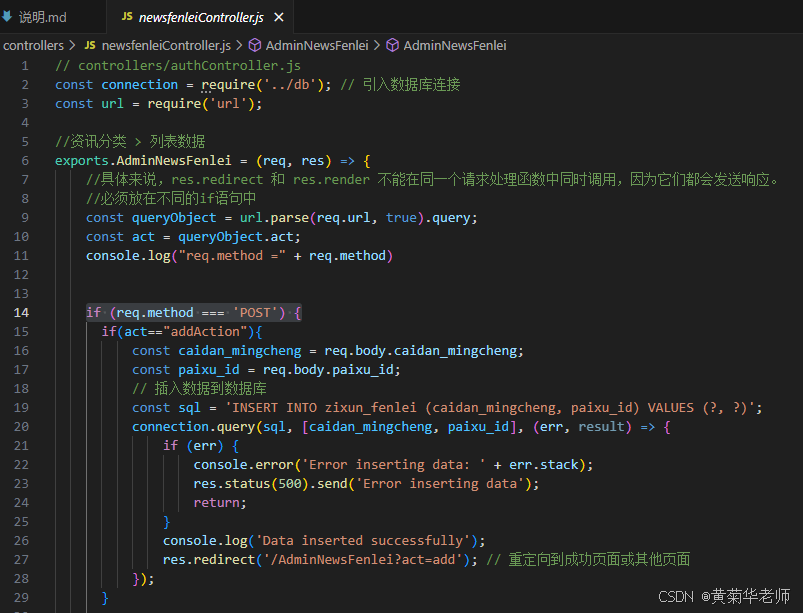803x613 pixels.
Task: Click the cube icon of first AdminNewsFenlei breadcrumb
Action: coord(255,45)
